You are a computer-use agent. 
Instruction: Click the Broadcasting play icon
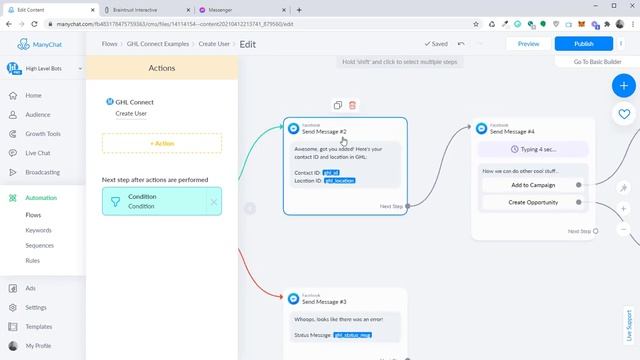[13, 172]
